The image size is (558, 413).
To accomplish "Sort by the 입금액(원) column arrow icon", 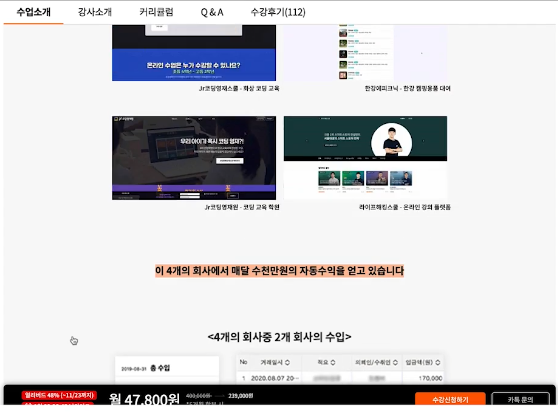I will pyautogui.click(x=438, y=362).
